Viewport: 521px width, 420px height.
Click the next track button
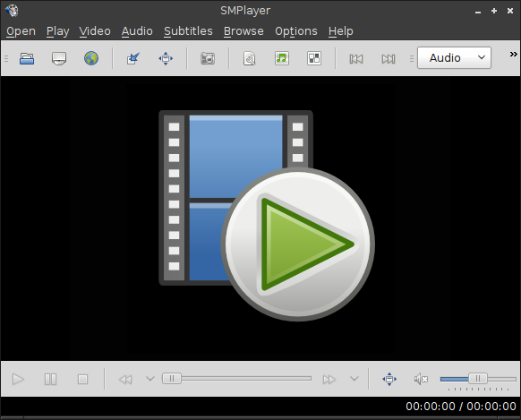click(x=389, y=59)
